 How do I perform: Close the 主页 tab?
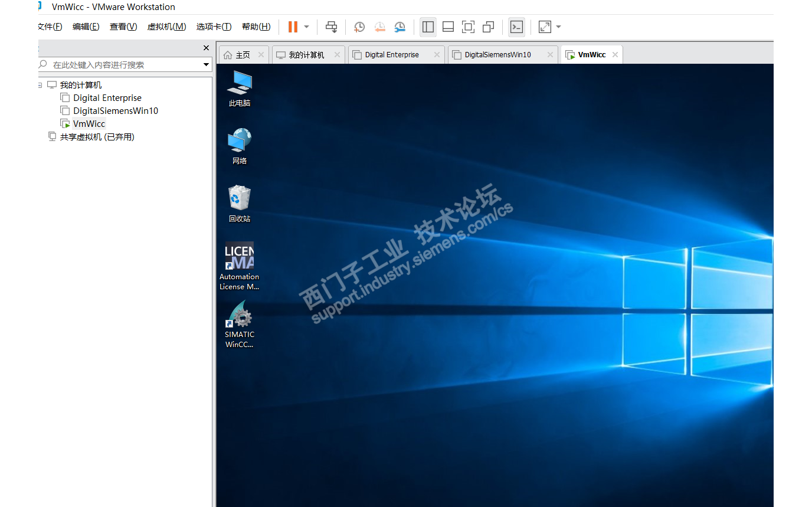point(261,55)
